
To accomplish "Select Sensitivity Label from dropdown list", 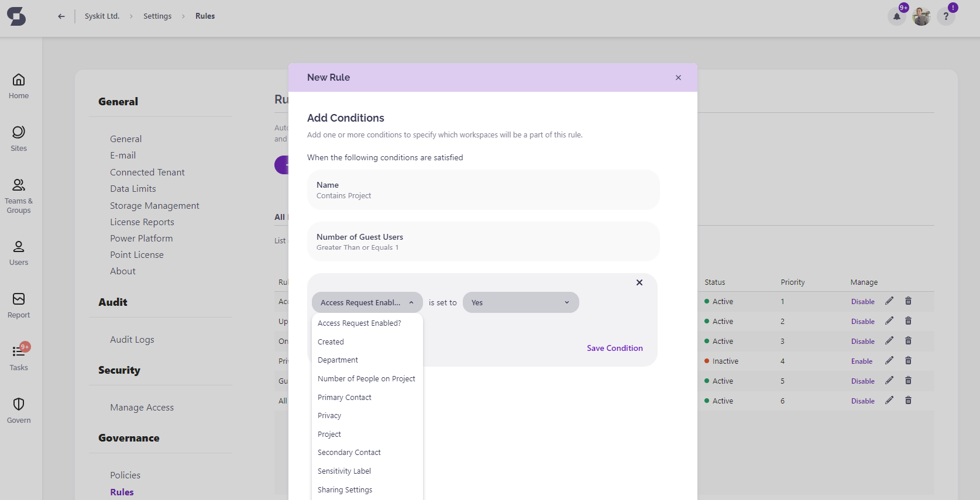I will tap(344, 471).
